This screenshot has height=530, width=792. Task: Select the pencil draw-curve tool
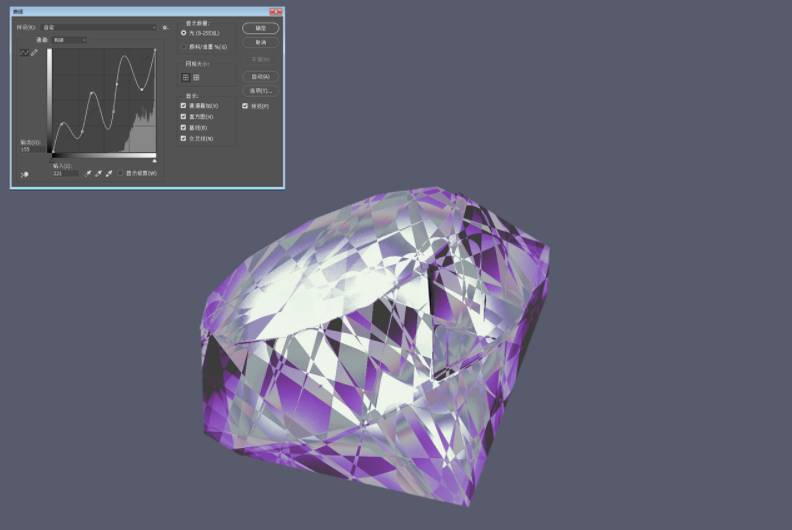click(x=34, y=51)
